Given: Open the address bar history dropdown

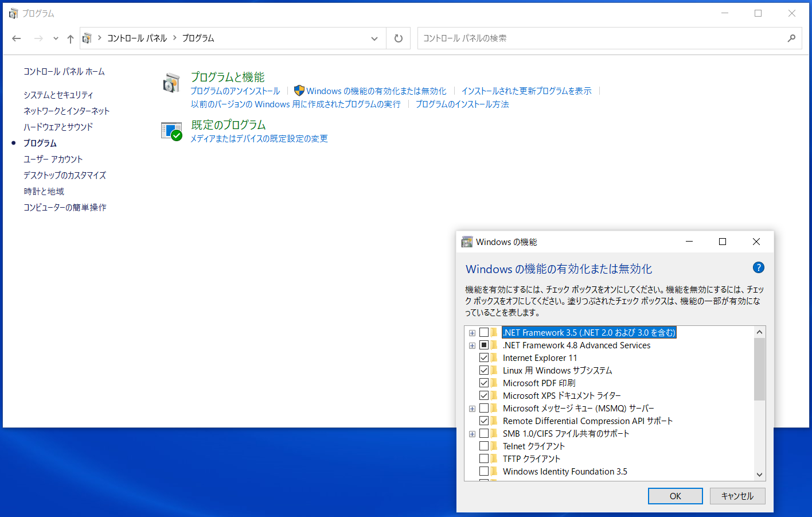Looking at the screenshot, I should 374,38.
